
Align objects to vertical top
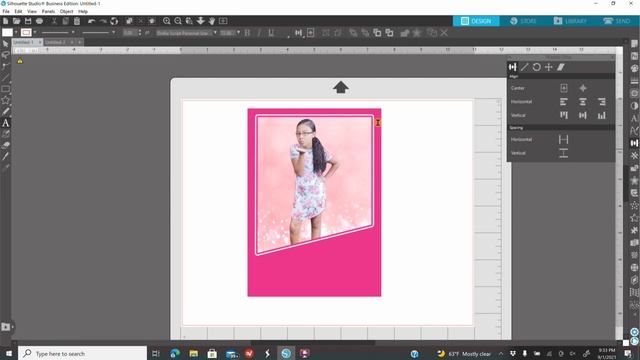[564, 116]
